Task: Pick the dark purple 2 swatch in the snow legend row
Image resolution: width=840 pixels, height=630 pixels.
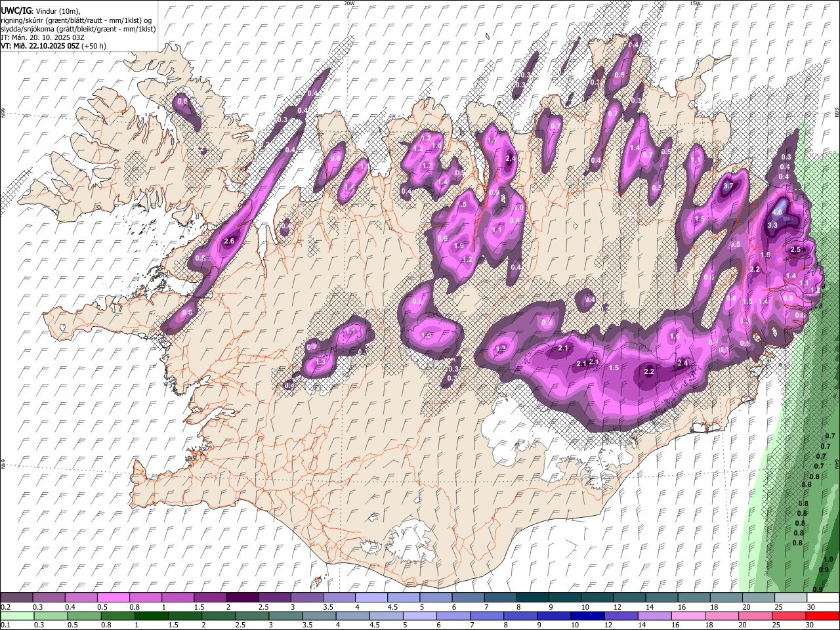Action: pos(241,598)
